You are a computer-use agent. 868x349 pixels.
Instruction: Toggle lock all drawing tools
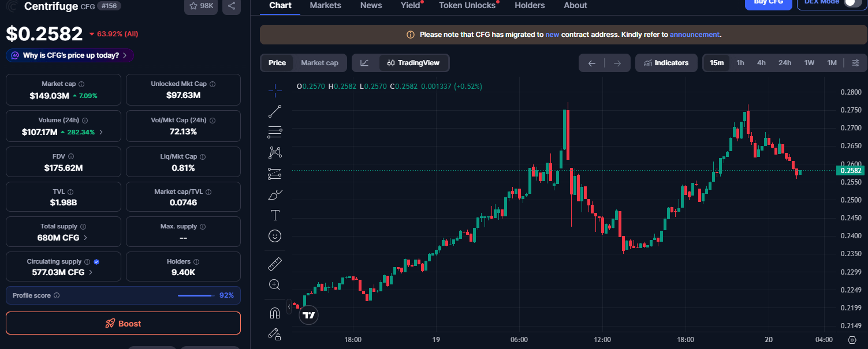tap(275, 333)
